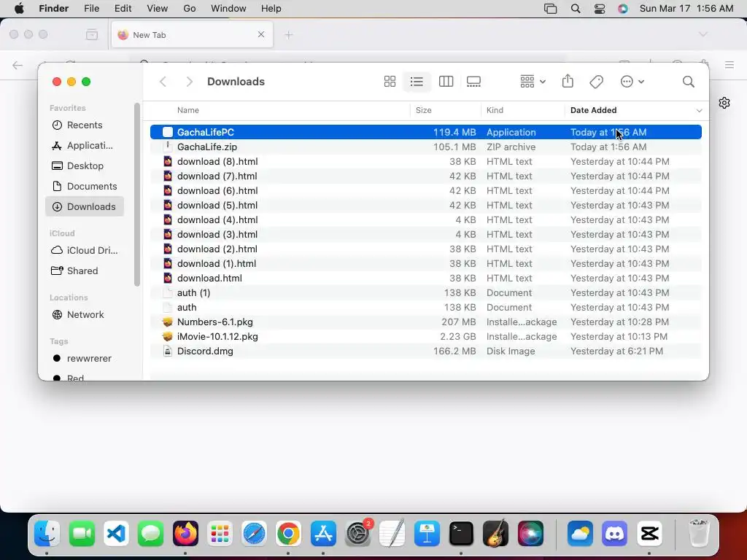747x560 pixels.
Task: Sort by the Date Added column header
Action: 593,110
